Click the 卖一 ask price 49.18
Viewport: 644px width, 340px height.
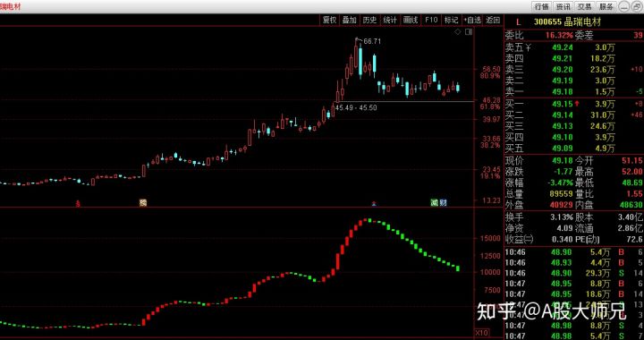[562, 91]
